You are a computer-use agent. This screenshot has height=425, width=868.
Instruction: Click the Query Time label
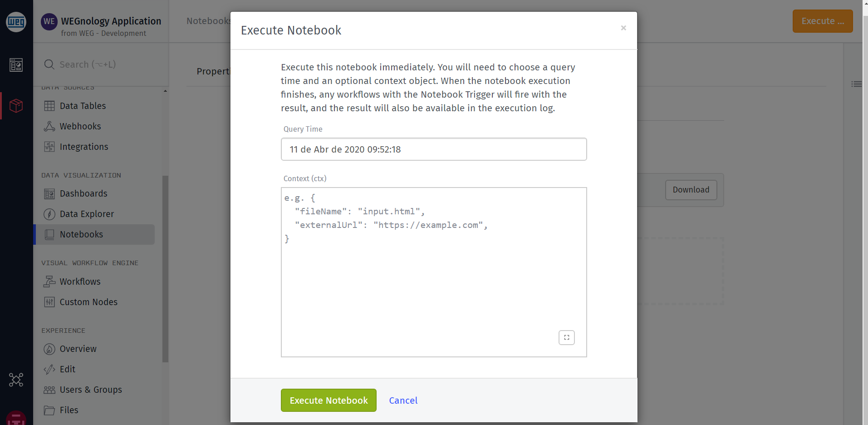pyautogui.click(x=303, y=129)
